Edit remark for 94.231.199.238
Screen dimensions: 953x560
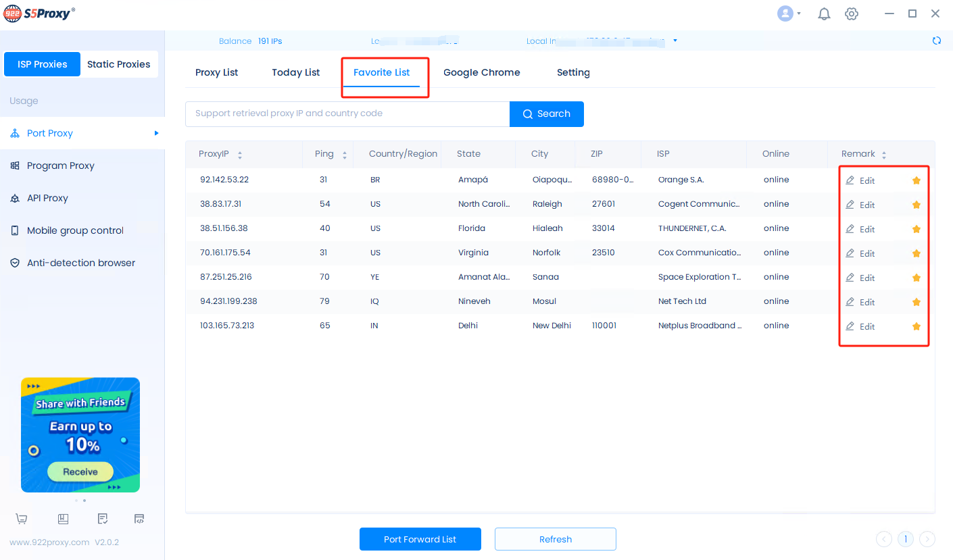click(860, 302)
